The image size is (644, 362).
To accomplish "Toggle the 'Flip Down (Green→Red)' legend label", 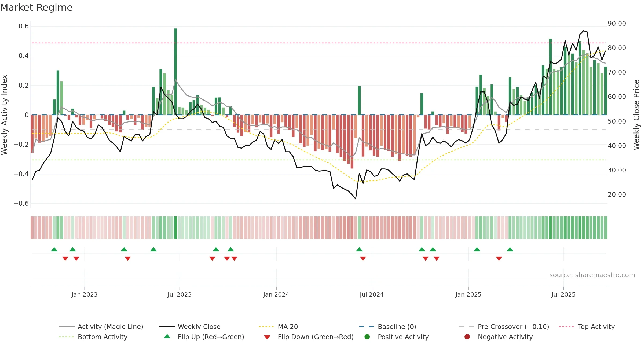I will pyautogui.click(x=316, y=337).
